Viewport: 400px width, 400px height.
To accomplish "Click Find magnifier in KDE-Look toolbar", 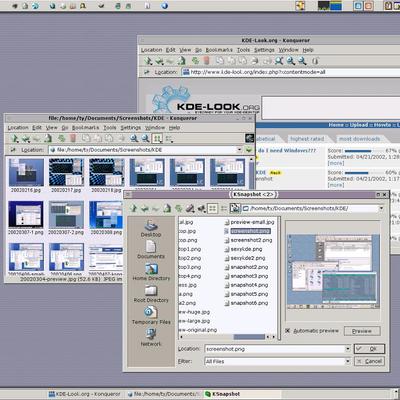I will tap(279, 61).
